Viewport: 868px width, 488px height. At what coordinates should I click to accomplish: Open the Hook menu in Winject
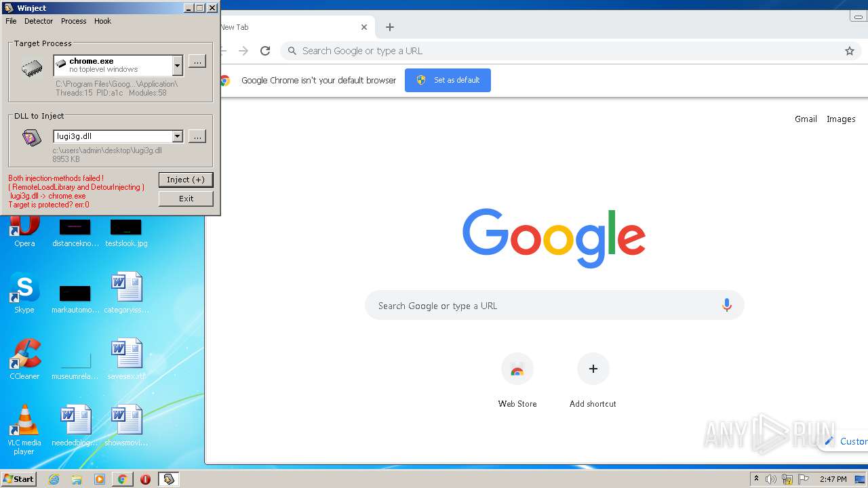tap(102, 21)
